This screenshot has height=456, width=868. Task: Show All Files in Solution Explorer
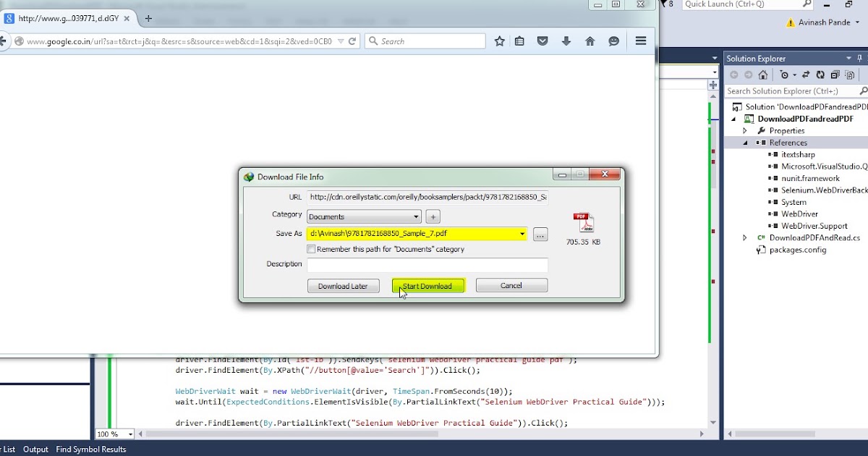click(850, 75)
